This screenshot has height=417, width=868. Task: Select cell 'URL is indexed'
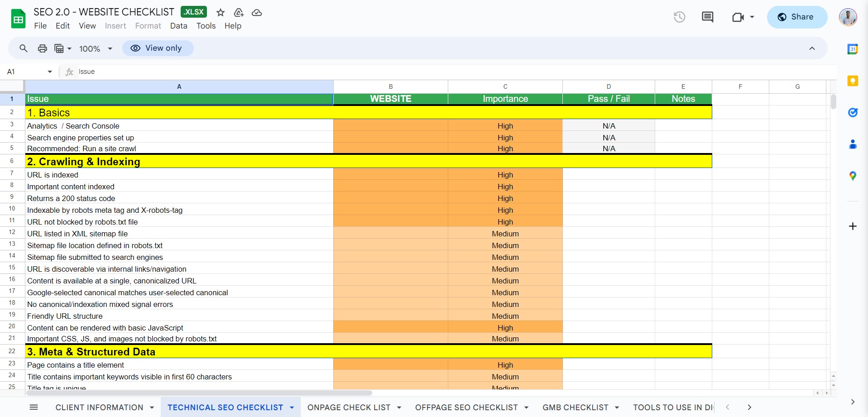pyautogui.click(x=179, y=175)
